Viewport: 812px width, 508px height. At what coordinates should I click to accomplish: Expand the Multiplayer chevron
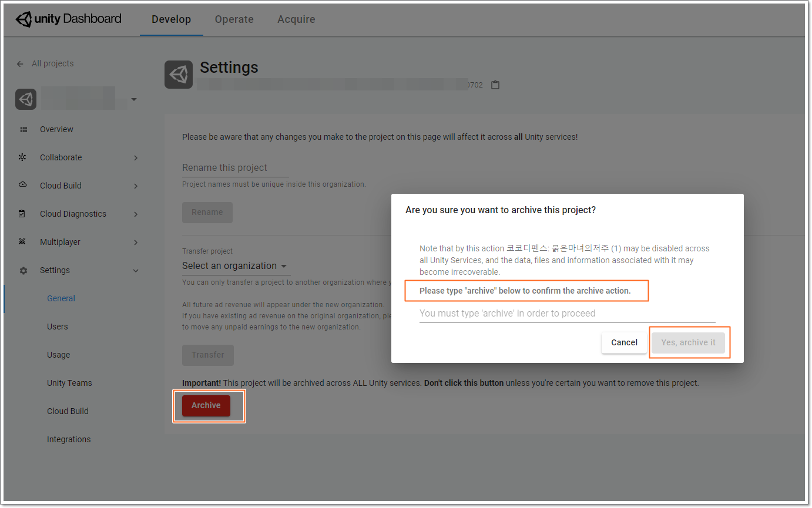(x=136, y=242)
